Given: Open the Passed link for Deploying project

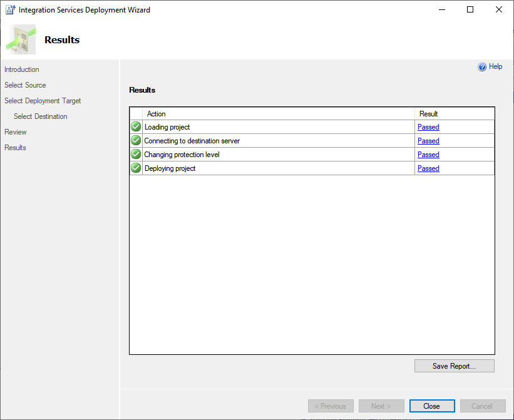Looking at the screenshot, I should [x=428, y=168].
